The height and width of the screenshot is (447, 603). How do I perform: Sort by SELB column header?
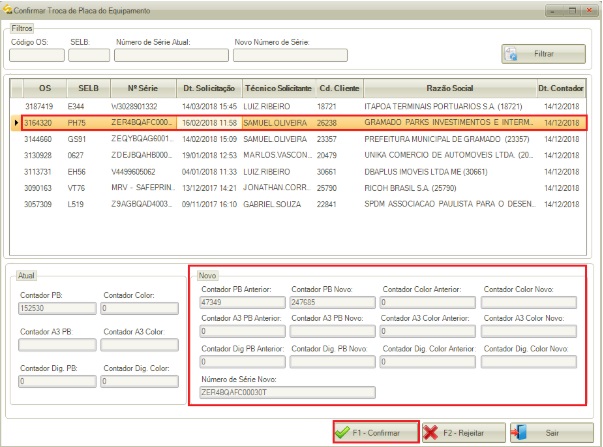coord(88,88)
